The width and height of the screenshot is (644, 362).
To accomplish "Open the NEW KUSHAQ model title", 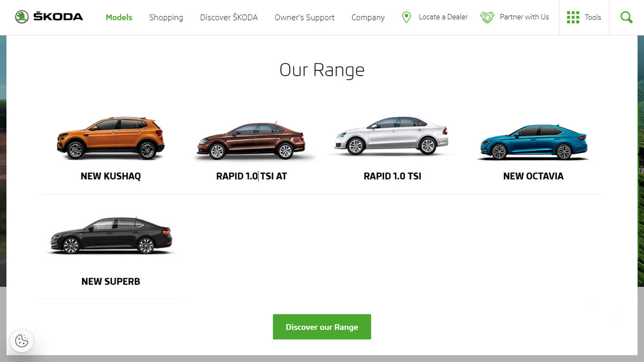I will tap(111, 176).
